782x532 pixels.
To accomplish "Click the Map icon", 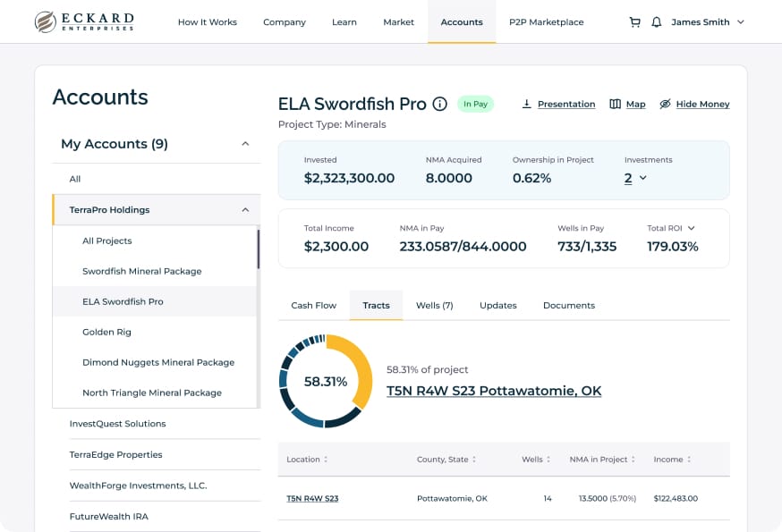I will coord(615,104).
